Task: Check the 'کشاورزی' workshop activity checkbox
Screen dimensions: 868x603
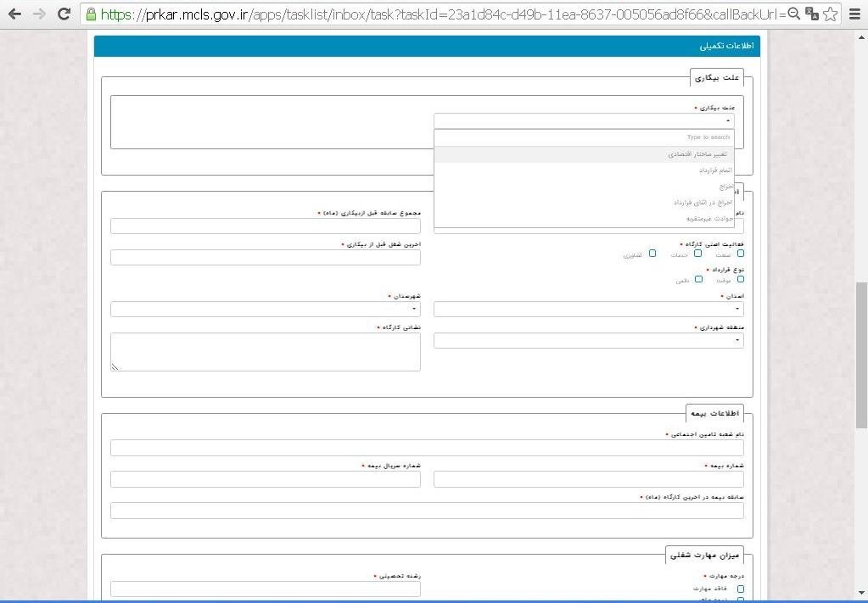Action: click(652, 254)
